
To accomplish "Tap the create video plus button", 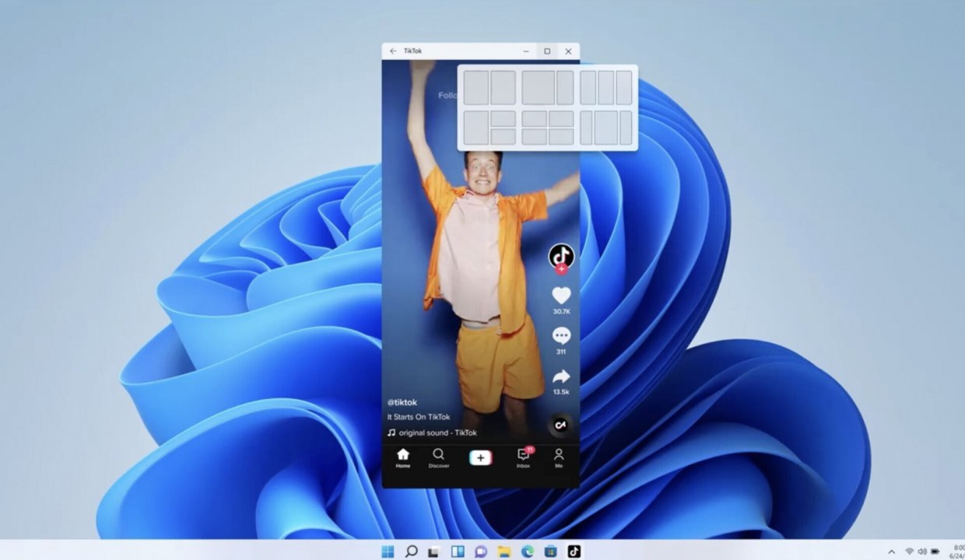I will click(x=481, y=458).
